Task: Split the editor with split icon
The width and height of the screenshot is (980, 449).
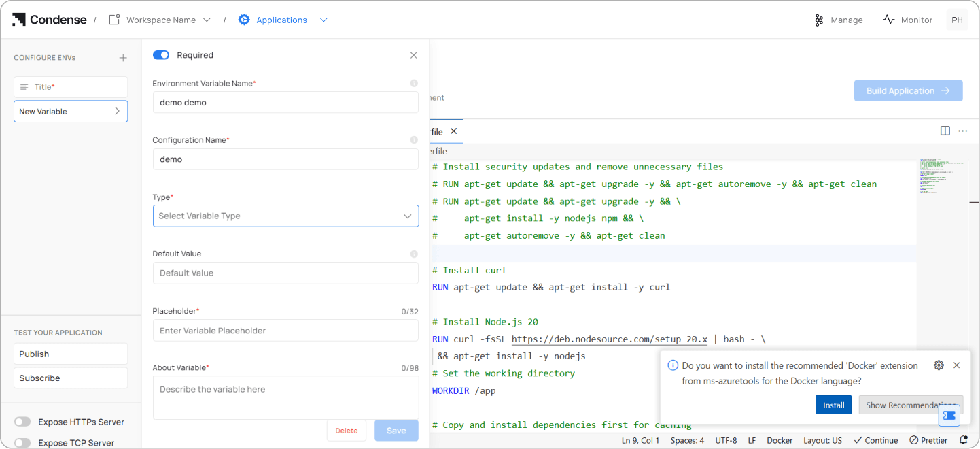Action: click(945, 131)
